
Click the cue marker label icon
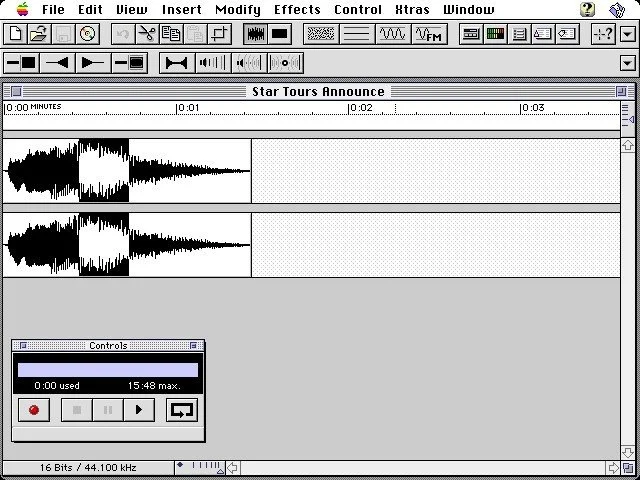click(543, 33)
